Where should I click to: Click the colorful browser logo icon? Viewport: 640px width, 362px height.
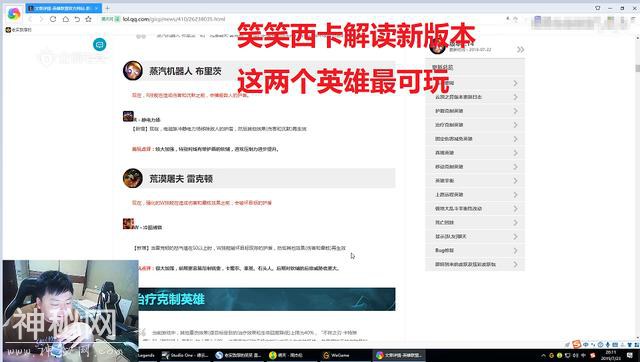[13, 13]
